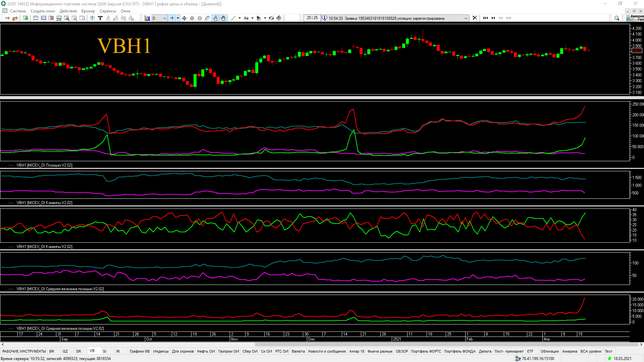Expand the message history dropdown
The height and width of the screenshot is (362, 644).
click(x=466, y=18)
